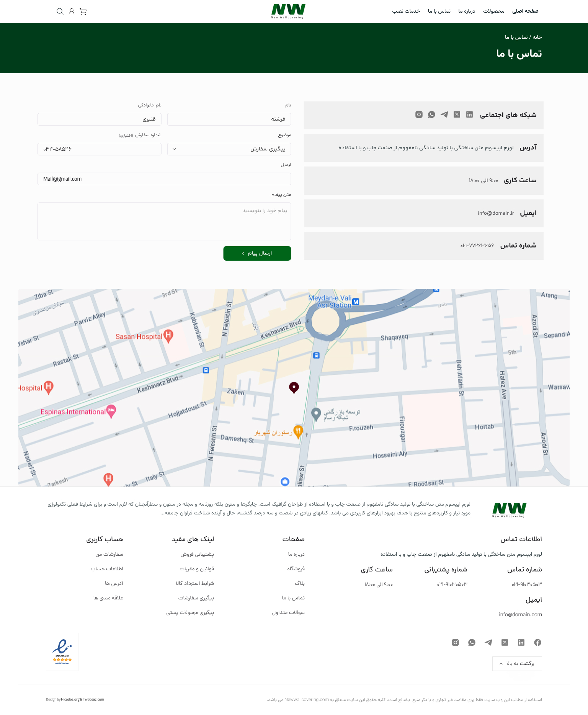
Task: Open the shopping cart icon
Action: pos(83,11)
